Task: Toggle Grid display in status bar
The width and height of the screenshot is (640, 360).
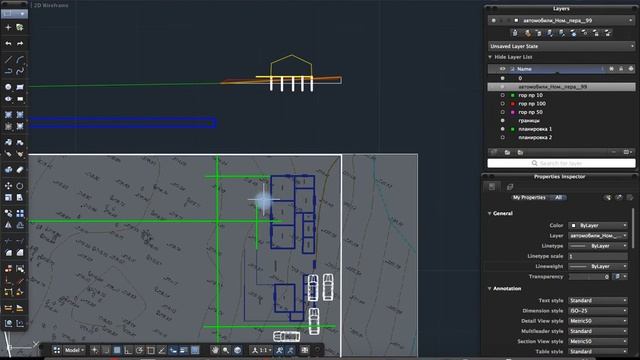Action: pyautogui.click(x=117, y=350)
